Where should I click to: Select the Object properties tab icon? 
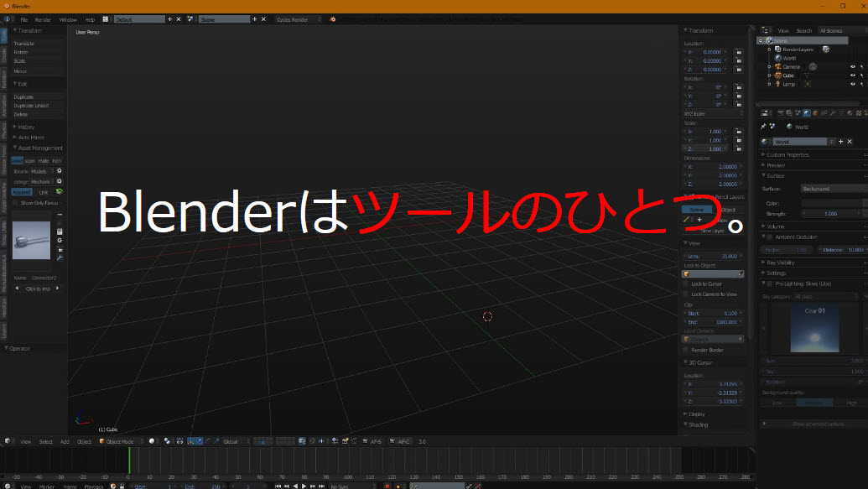point(815,113)
